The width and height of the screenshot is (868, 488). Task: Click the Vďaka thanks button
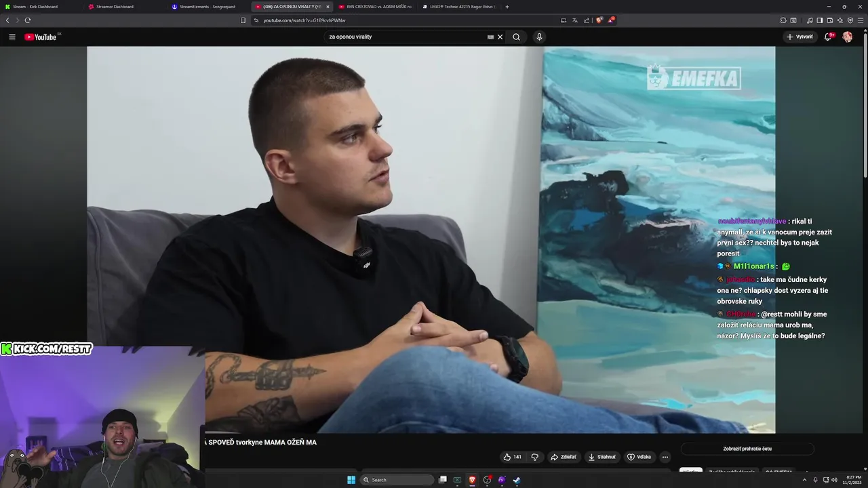(x=639, y=457)
